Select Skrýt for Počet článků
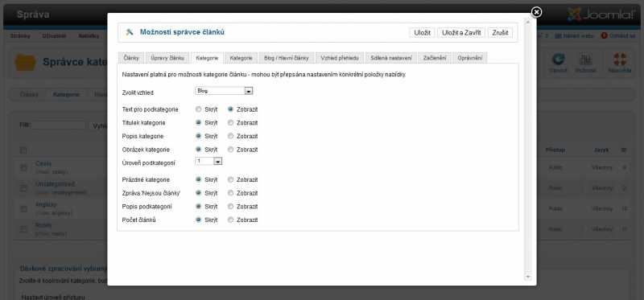The height and width of the screenshot is (300, 644). click(x=198, y=220)
